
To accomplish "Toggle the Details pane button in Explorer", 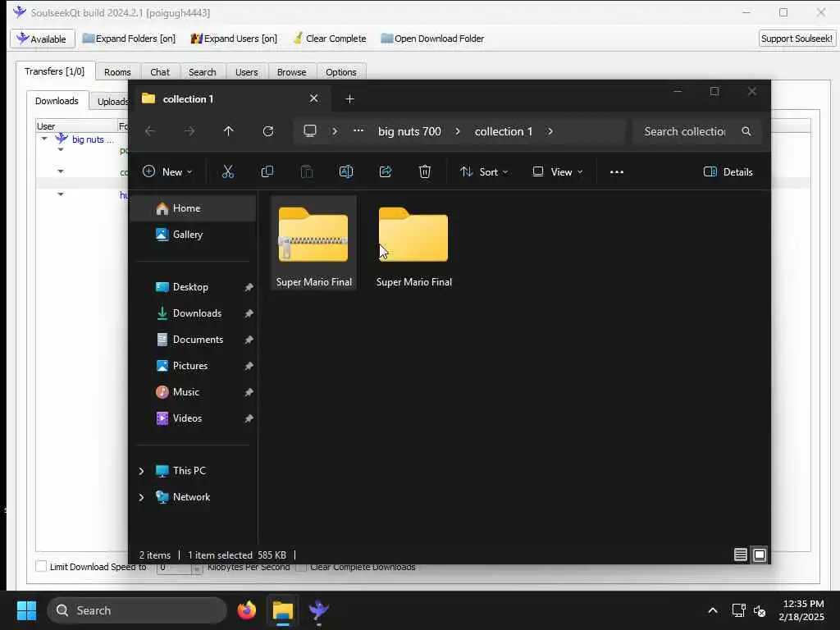I will pyautogui.click(x=728, y=172).
